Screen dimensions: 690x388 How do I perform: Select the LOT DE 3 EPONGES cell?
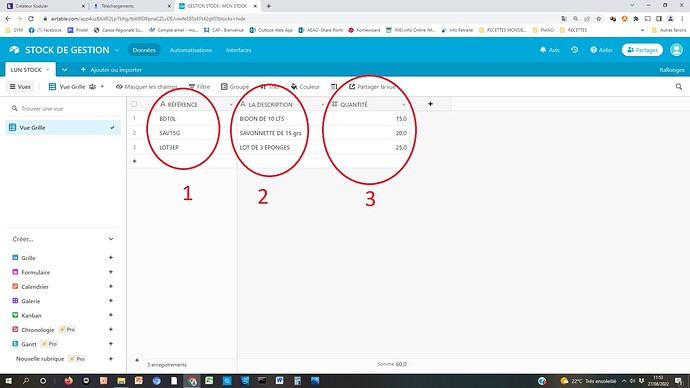[282, 147]
